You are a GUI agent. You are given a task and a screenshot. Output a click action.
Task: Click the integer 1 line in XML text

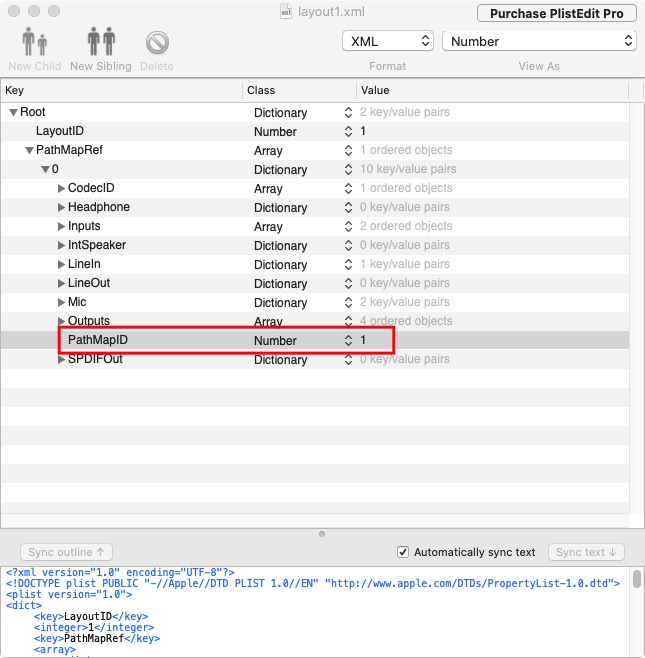point(94,627)
